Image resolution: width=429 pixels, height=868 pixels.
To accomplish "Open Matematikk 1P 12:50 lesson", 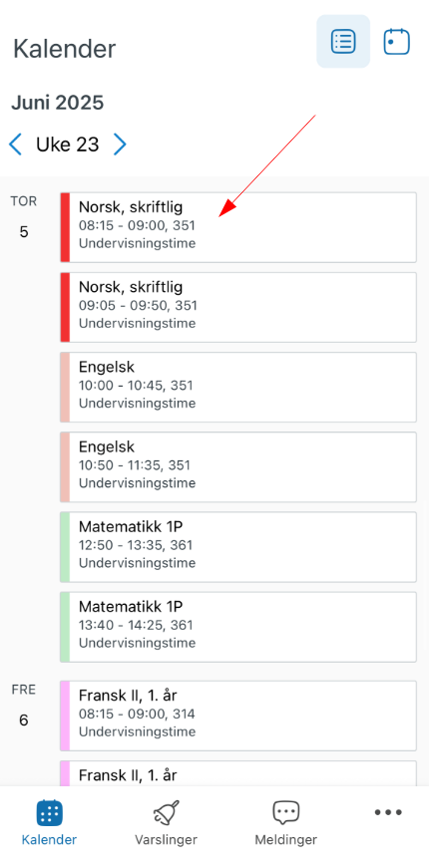I will (x=238, y=547).
